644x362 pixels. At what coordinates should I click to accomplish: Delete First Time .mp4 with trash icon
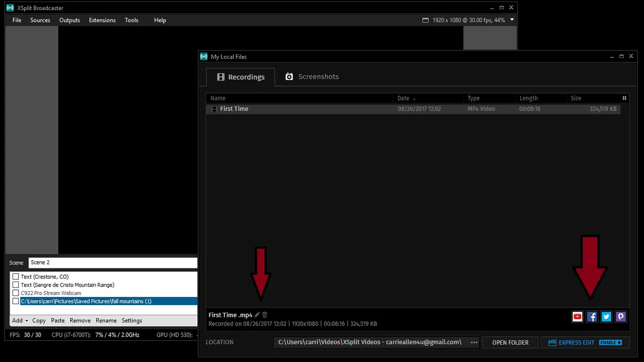click(x=265, y=315)
